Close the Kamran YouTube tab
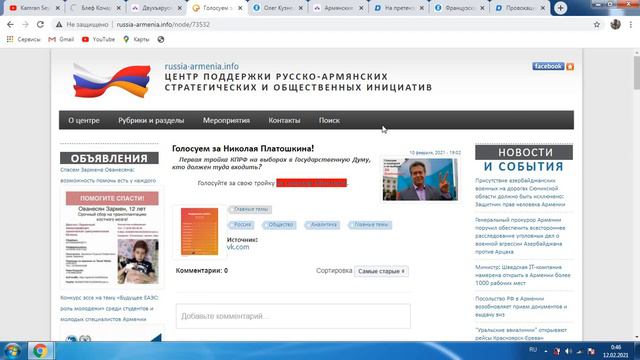Screen dimensions: 640x360 coord(58,8)
